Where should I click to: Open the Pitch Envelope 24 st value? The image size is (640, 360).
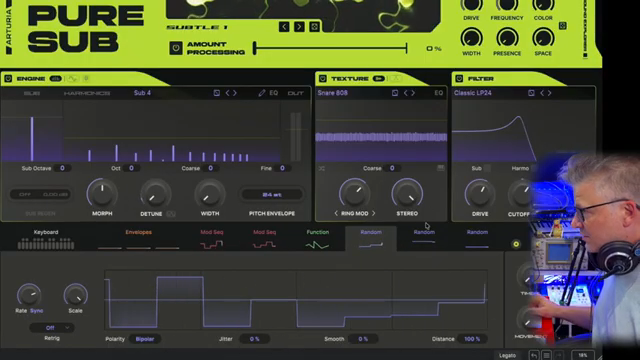point(272,195)
